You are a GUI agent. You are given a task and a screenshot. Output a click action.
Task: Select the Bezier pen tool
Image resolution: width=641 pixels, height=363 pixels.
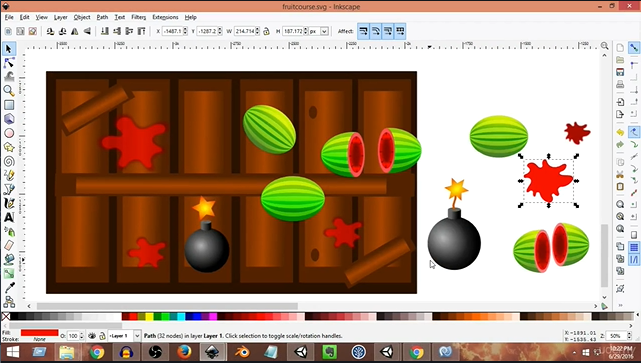[9, 189]
